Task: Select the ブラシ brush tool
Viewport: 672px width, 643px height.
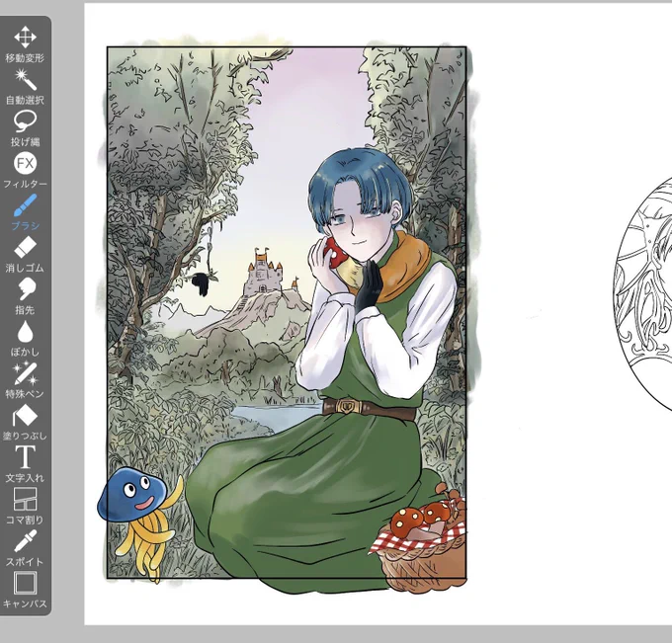Action: (x=25, y=212)
